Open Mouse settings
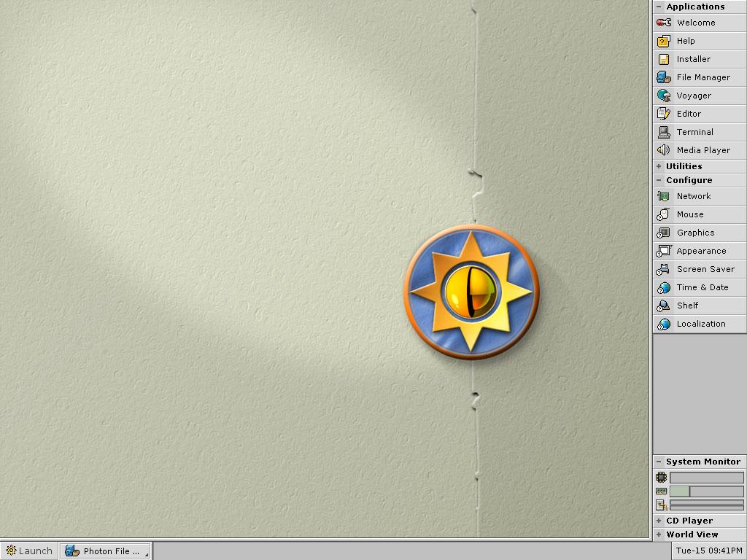747x560 pixels. pyautogui.click(x=699, y=214)
